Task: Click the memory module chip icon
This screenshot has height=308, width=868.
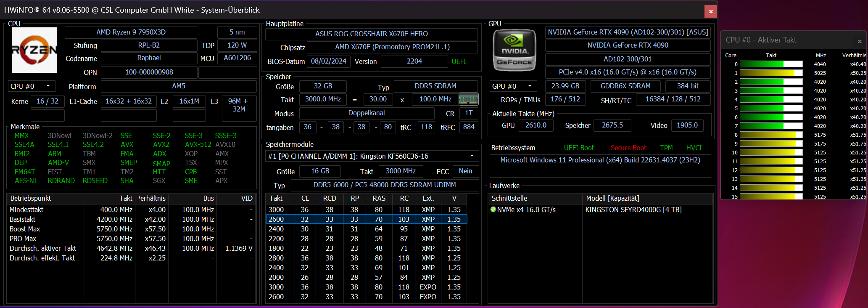Action: tap(468, 99)
